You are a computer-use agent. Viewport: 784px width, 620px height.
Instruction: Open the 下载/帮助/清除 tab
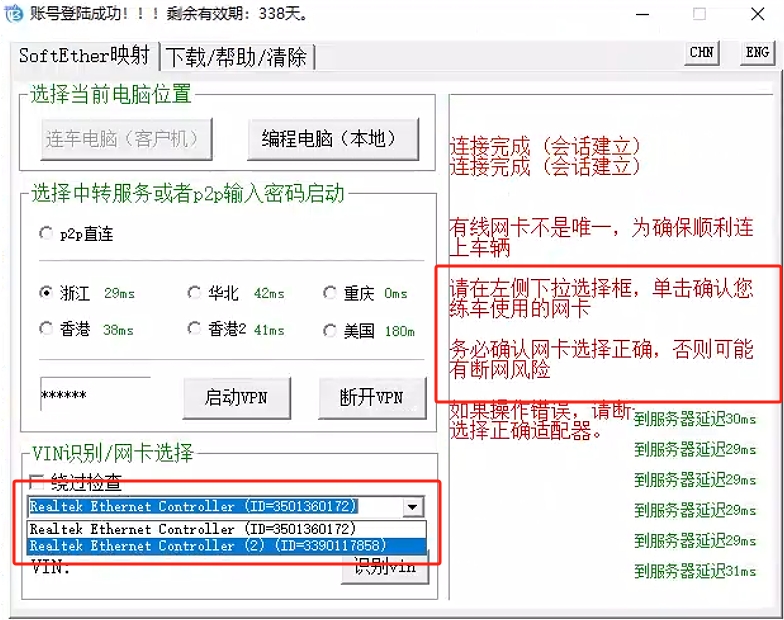[x=237, y=57]
